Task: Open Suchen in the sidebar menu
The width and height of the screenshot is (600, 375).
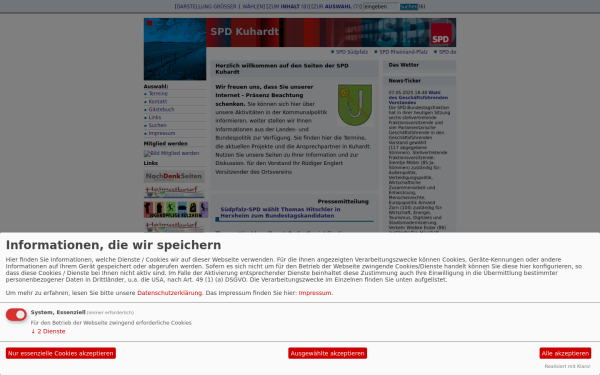Action: [x=157, y=126]
